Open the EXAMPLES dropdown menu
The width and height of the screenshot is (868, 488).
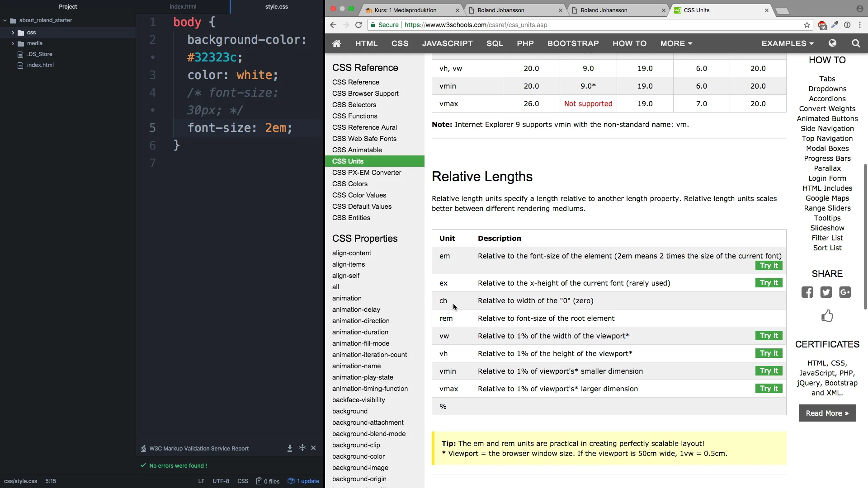(788, 43)
